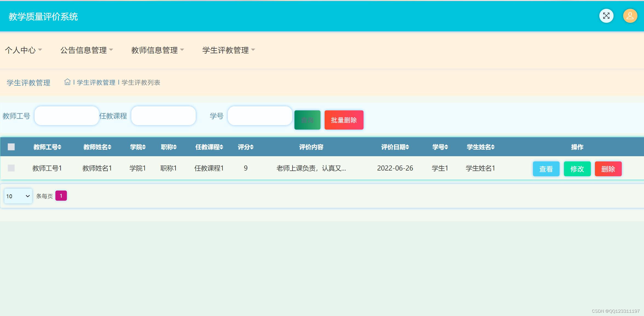The width and height of the screenshot is (644, 316).
Task: Click the 批量删除 batch delete button
Action: 344,120
